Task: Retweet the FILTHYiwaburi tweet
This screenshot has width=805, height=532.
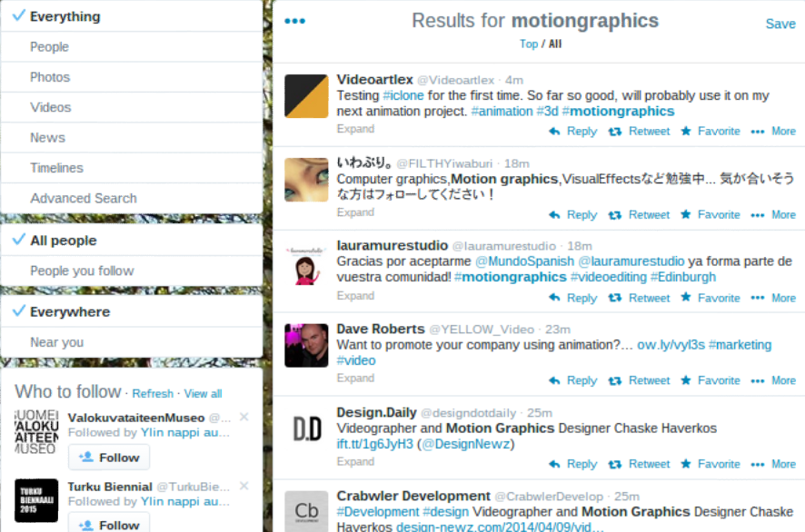Action: [x=639, y=215]
